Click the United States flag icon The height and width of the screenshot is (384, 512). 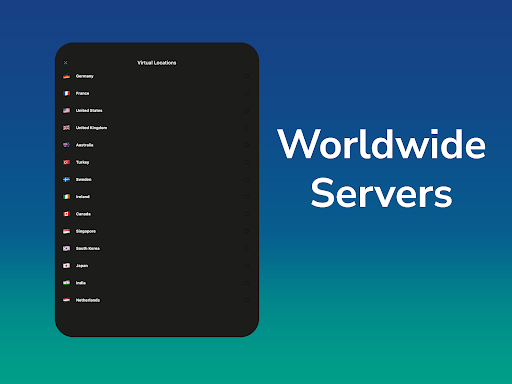tap(67, 111)
